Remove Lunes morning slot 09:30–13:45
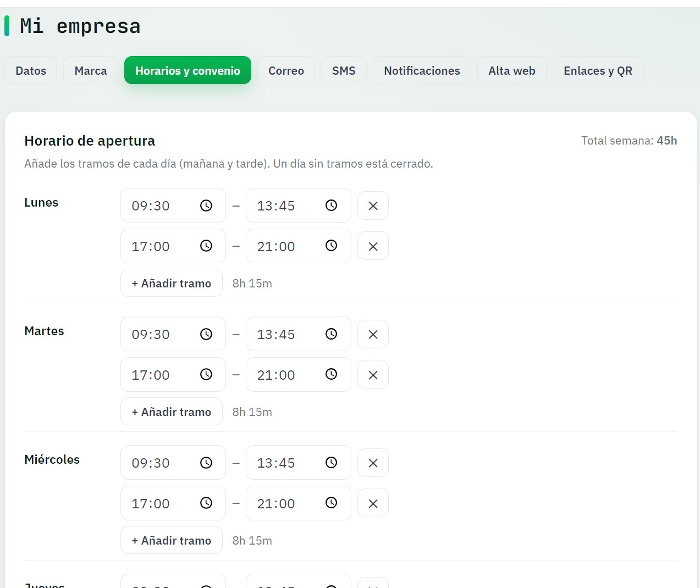 tap(373, 206)
